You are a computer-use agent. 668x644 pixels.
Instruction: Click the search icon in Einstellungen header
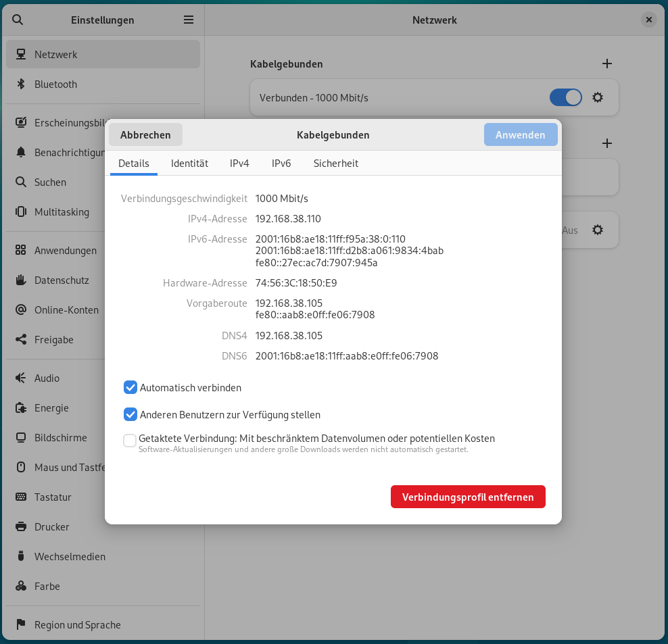[18, 20]
